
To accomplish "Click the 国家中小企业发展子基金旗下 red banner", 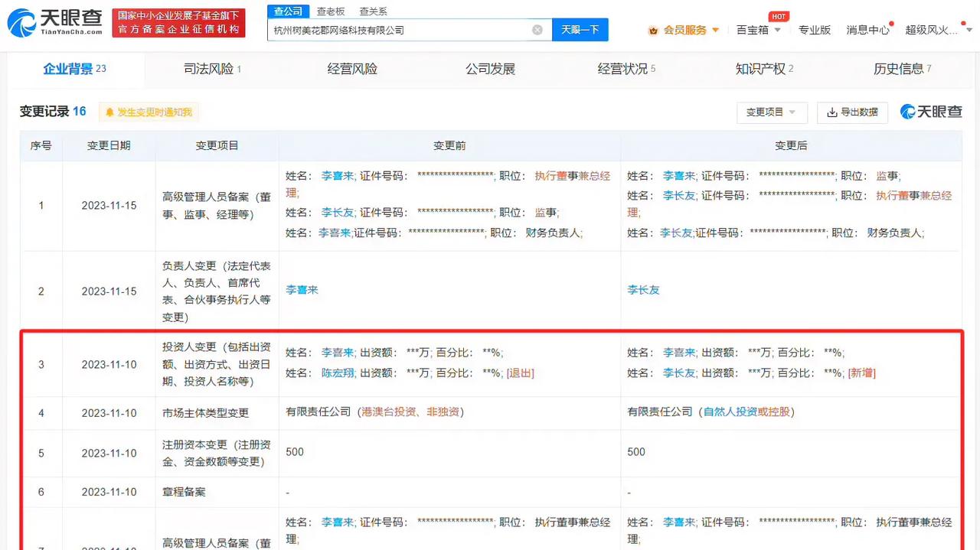I will tap(178, 23).
